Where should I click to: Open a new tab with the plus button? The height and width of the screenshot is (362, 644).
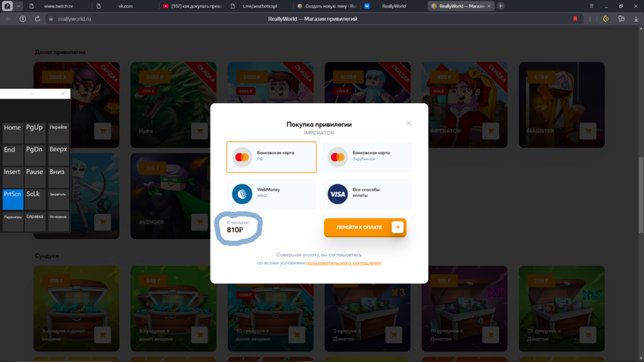[500, 6]
